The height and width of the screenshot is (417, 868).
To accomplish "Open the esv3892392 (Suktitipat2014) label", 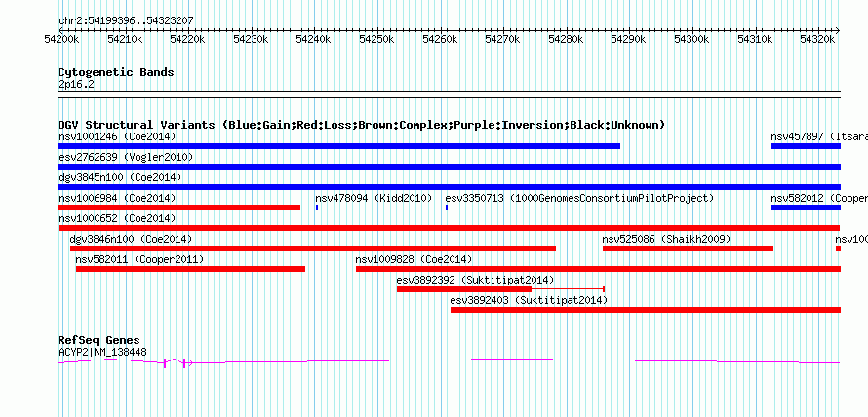I will 475,280.
